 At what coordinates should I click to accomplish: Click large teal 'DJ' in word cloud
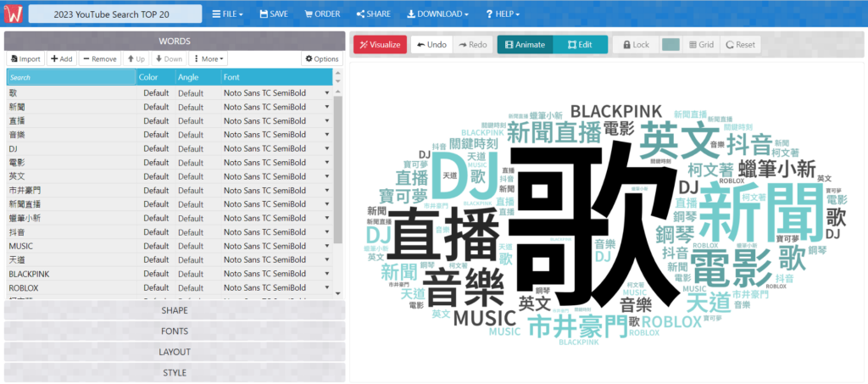465,176
